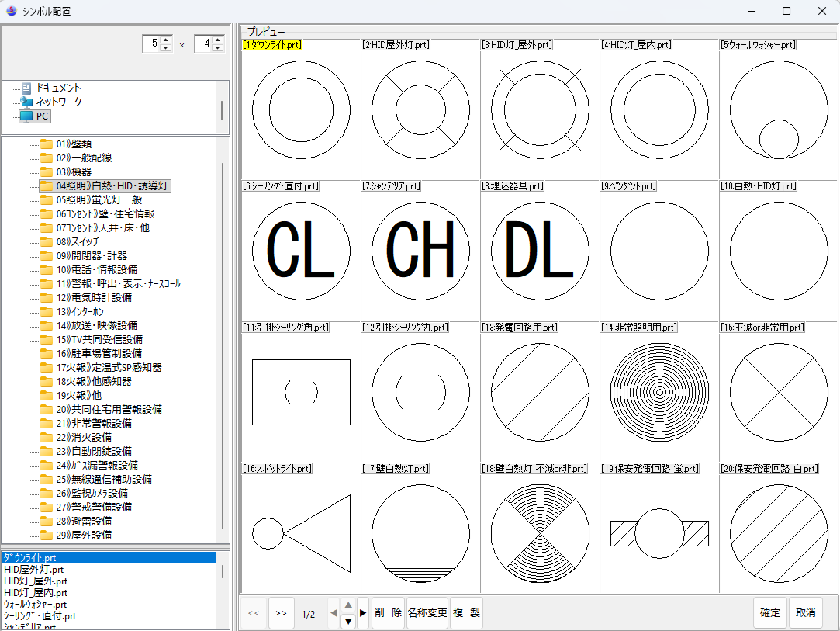This screenshot has height=631, width=840.
Task: Select the ネットワーク tree node
Action: coord(58,102)
